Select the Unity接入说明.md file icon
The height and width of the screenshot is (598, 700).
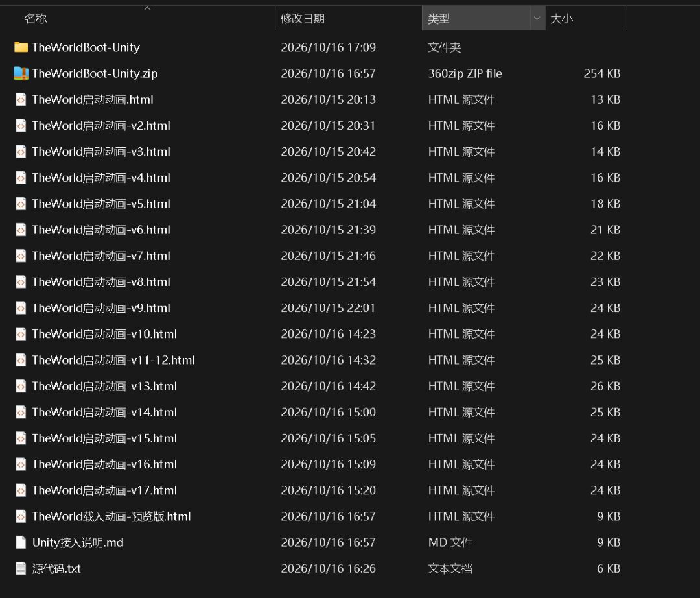tap(21, 543)
